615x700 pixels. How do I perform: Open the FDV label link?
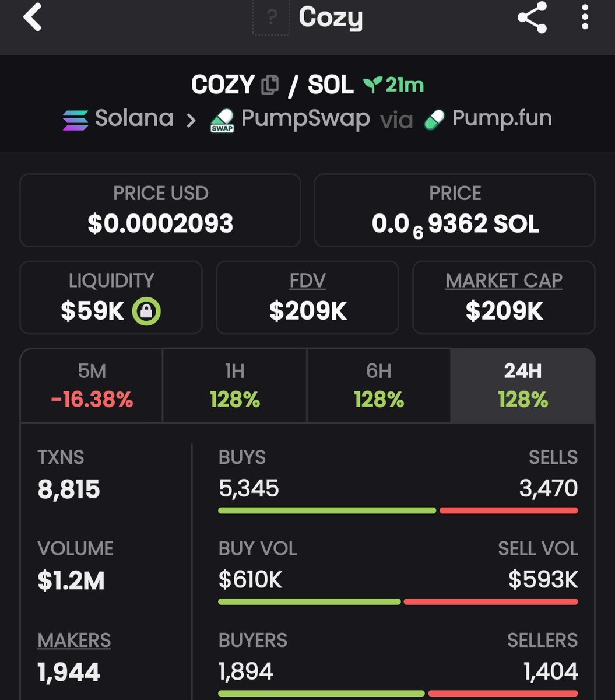307,281
